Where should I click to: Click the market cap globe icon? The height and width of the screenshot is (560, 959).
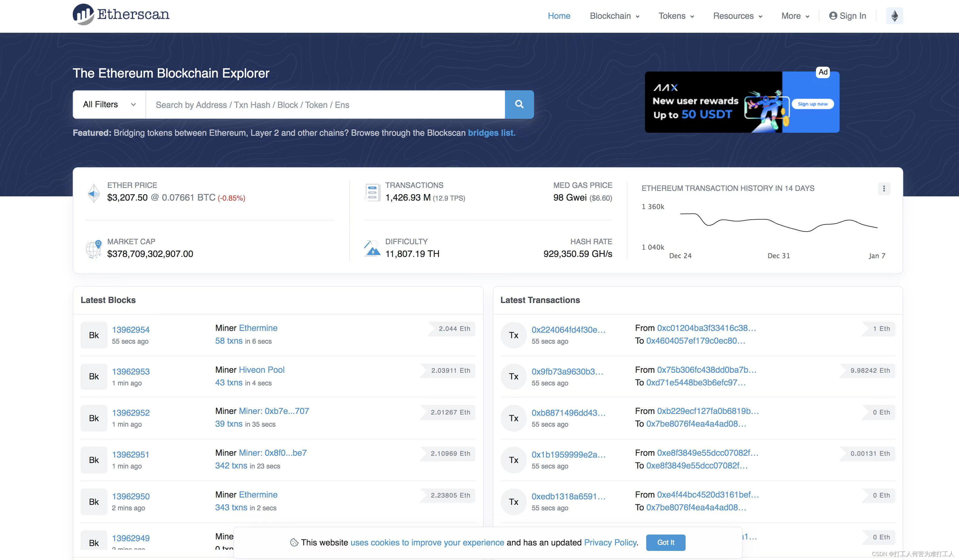94,249
